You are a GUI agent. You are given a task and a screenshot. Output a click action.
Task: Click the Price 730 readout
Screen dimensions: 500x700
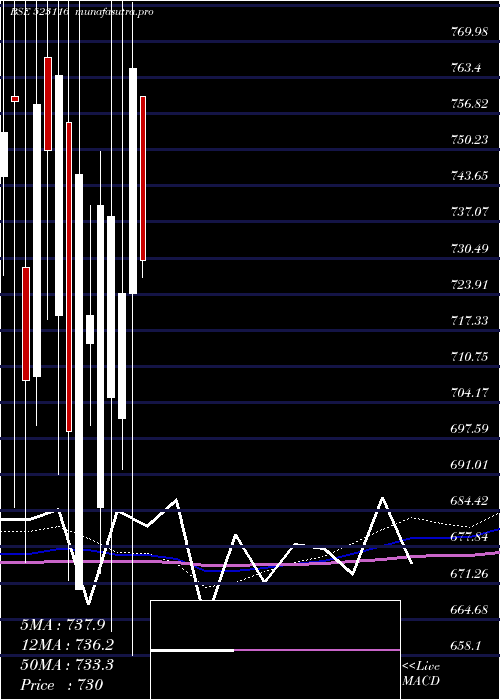(x=62, y=685)
